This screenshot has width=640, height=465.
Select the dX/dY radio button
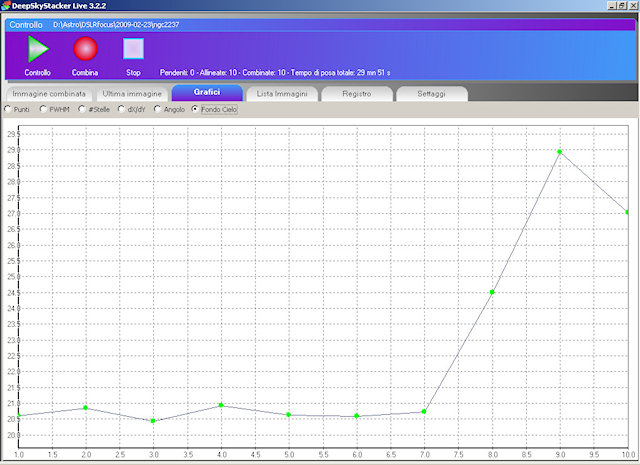point(121,109)
